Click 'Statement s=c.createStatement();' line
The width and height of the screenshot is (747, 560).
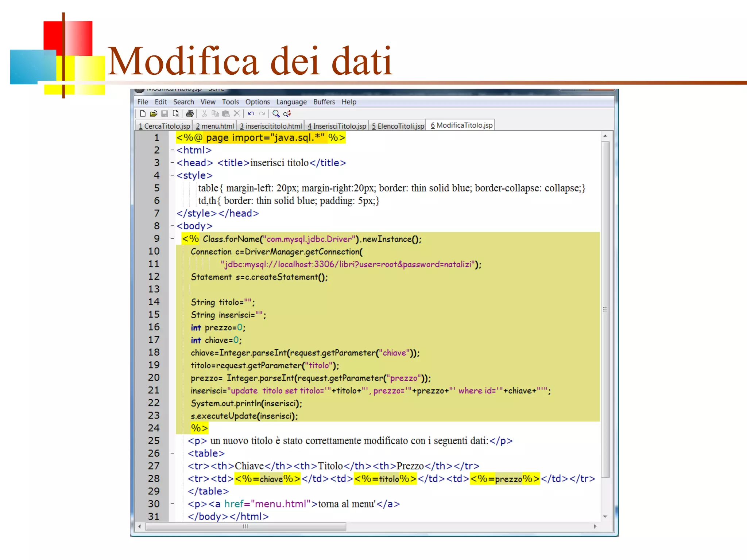click(259, 277)
